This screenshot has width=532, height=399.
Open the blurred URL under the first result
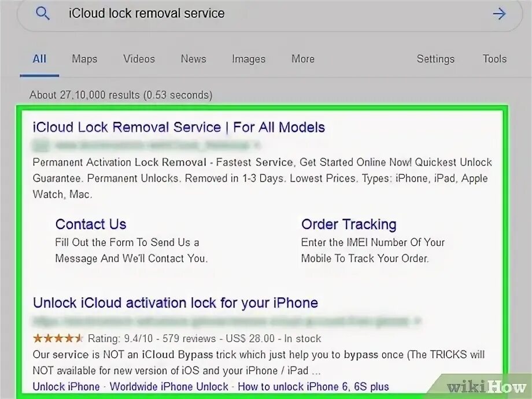coord(146,146)
